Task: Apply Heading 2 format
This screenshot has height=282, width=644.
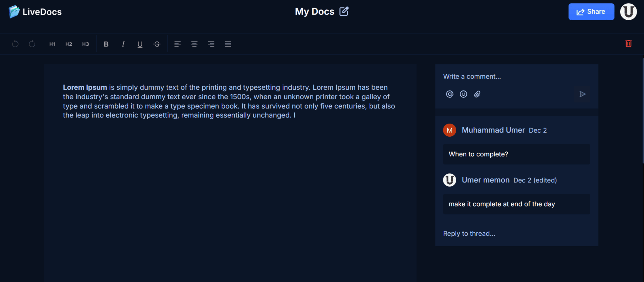Action: click(x=69, y=44)
